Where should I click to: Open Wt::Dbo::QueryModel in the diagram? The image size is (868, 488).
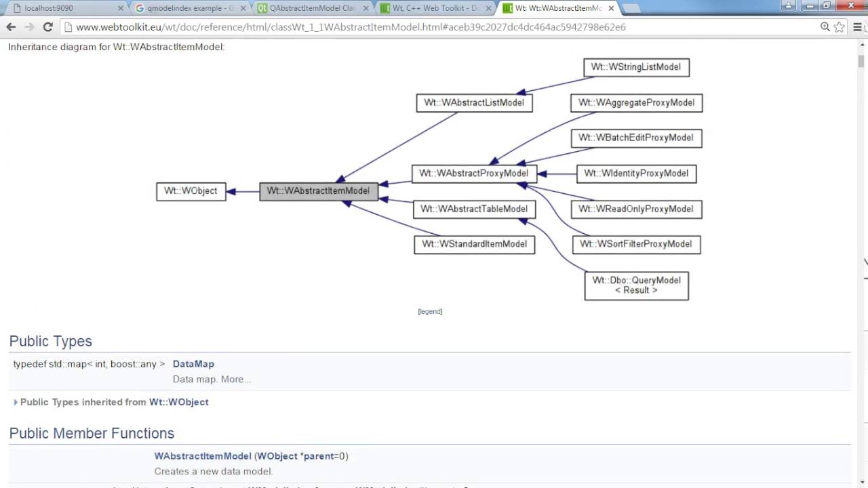click(636, 285)
